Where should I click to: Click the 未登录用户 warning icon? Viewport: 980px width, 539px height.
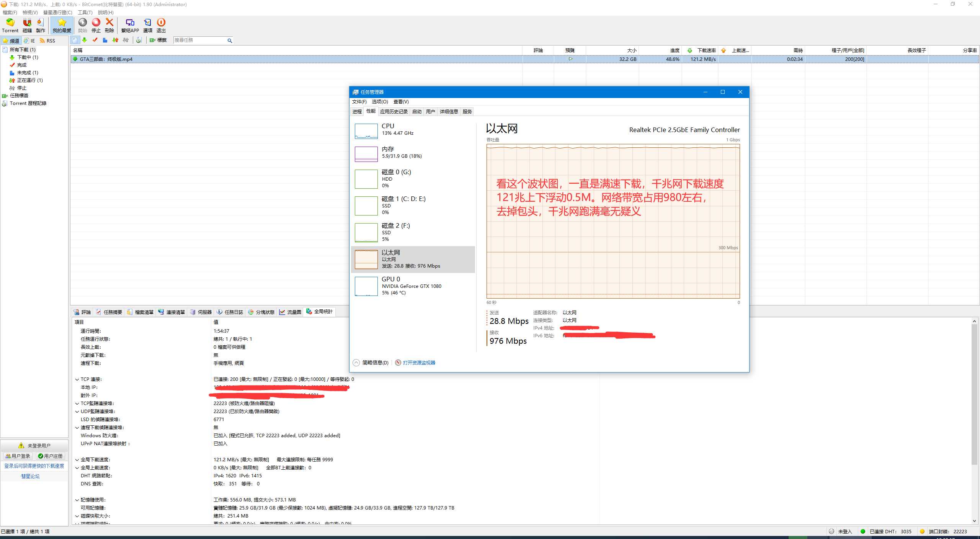21,446
